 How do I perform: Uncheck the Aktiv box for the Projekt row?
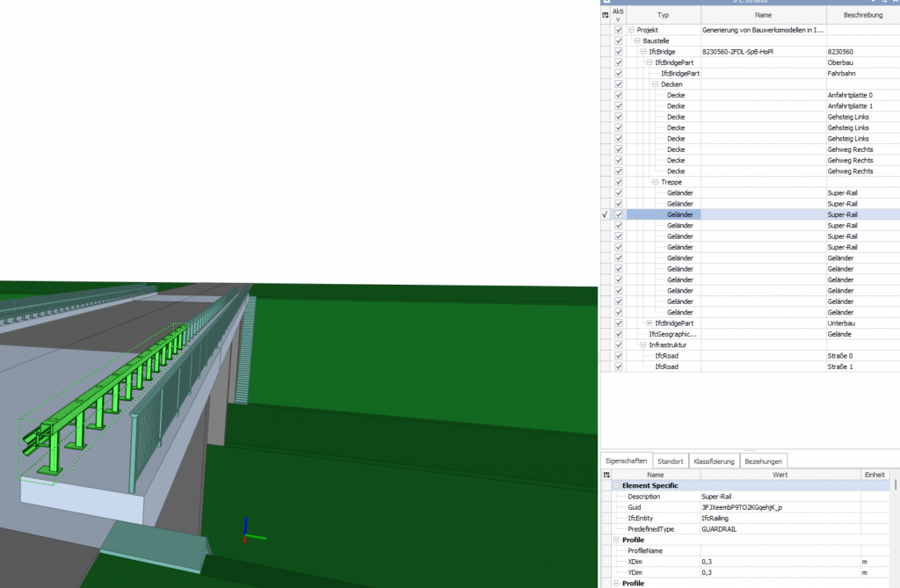[x=619, y=30]
